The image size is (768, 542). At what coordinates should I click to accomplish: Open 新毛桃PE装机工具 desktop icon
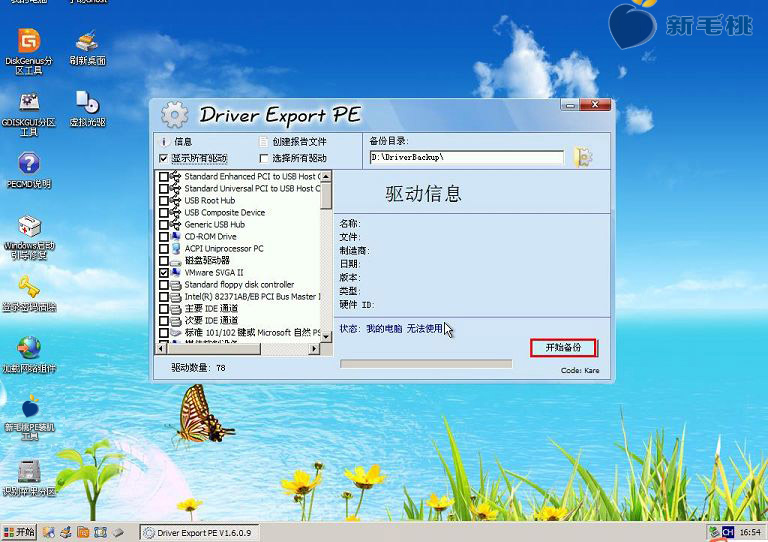(x=29, y=417)
